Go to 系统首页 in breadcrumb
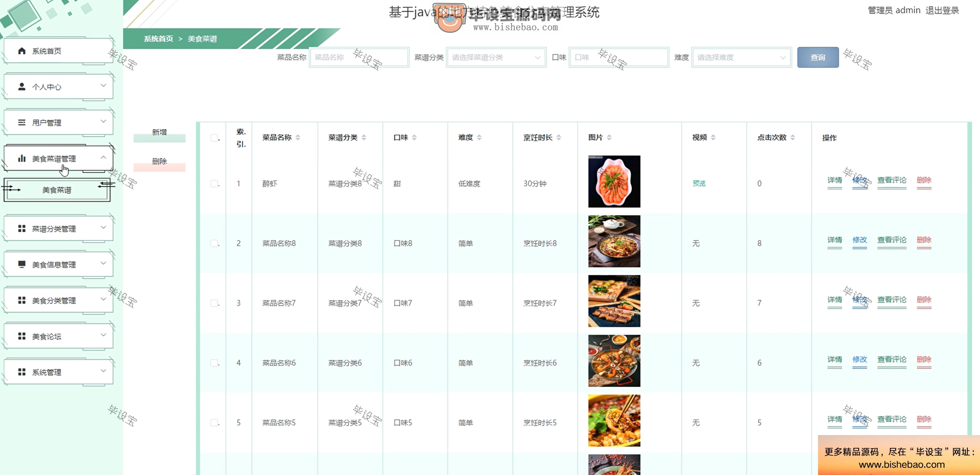 (158, 39)
